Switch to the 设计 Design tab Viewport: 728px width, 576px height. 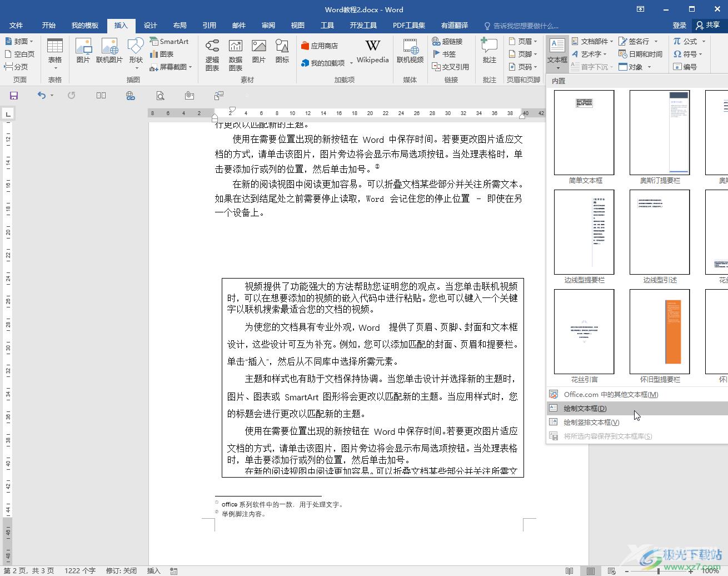150,25
